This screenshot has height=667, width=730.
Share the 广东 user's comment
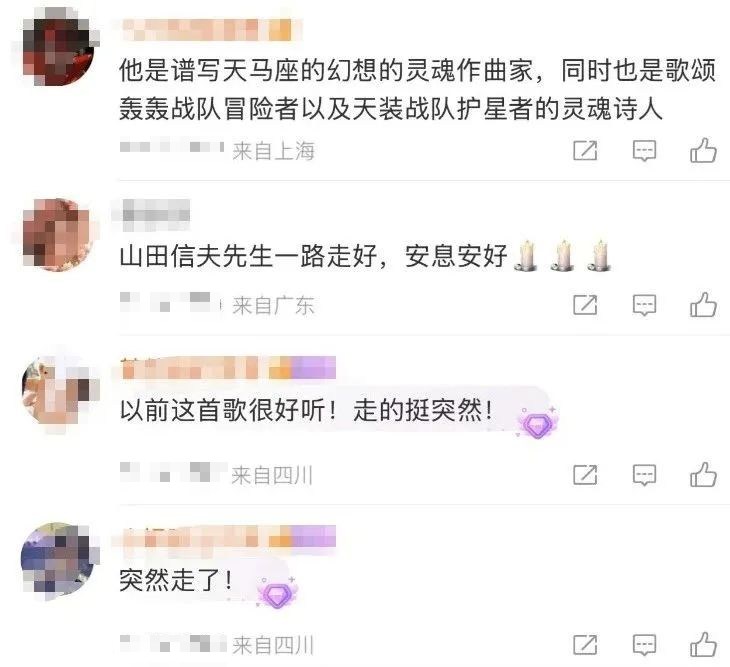[585, 305]
